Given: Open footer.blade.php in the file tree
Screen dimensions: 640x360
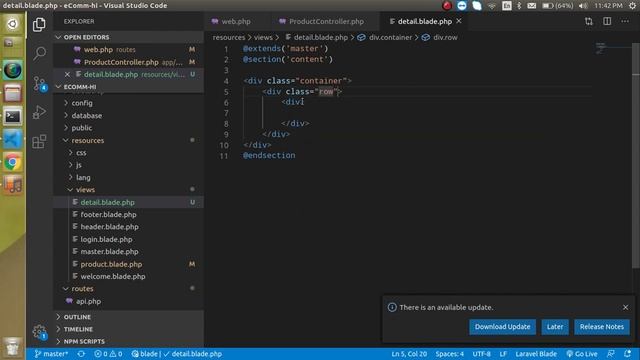Looking at the screenshot, I should click(129, 214).
